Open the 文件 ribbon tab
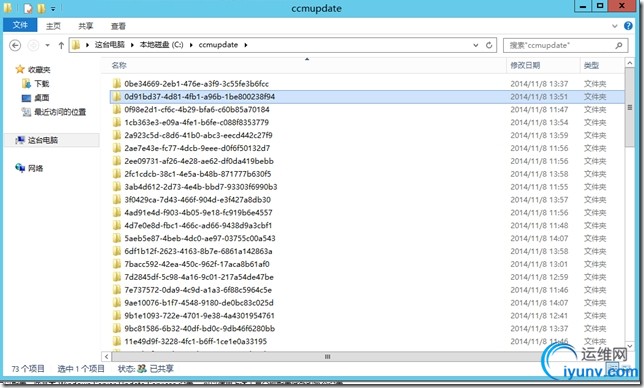 click(x=20, y=25)
